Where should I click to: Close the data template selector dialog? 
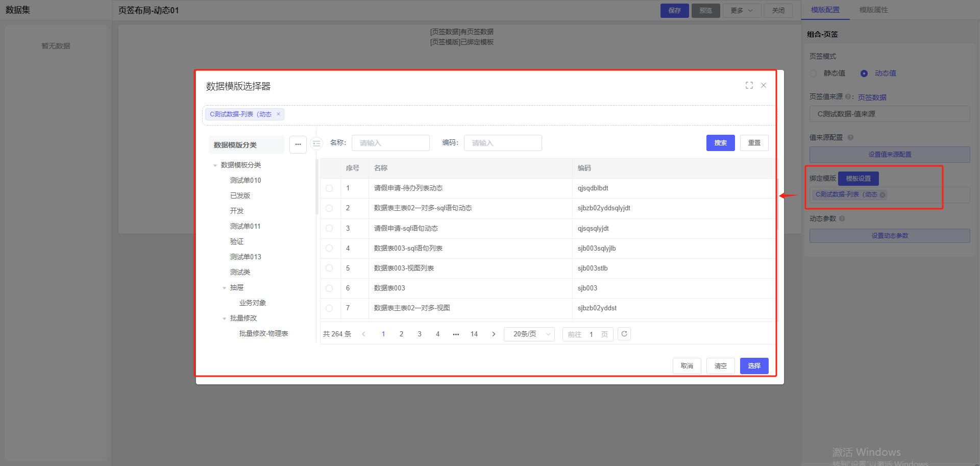(x=764, y=85)
